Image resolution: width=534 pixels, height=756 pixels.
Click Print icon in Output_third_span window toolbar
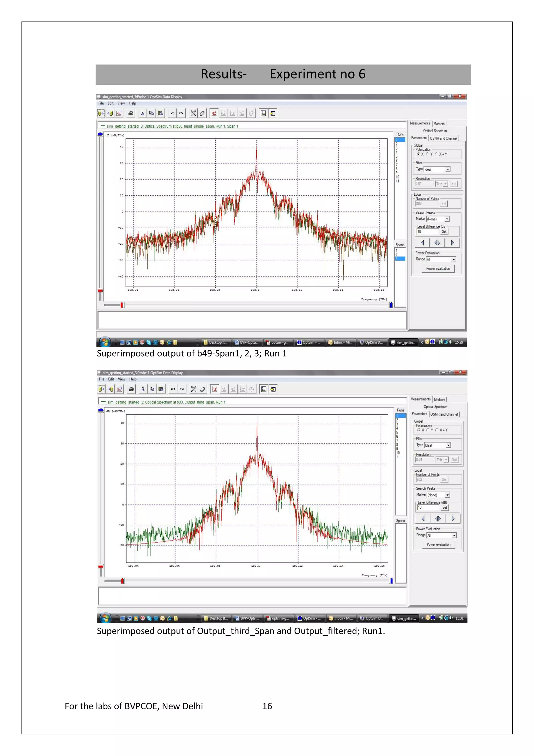tap(131, 389)
